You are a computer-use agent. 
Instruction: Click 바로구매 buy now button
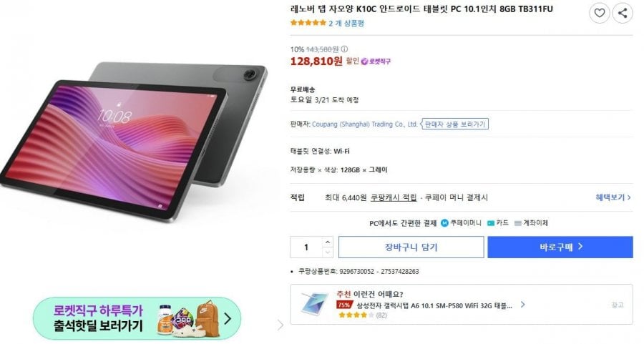click(560, 247)
